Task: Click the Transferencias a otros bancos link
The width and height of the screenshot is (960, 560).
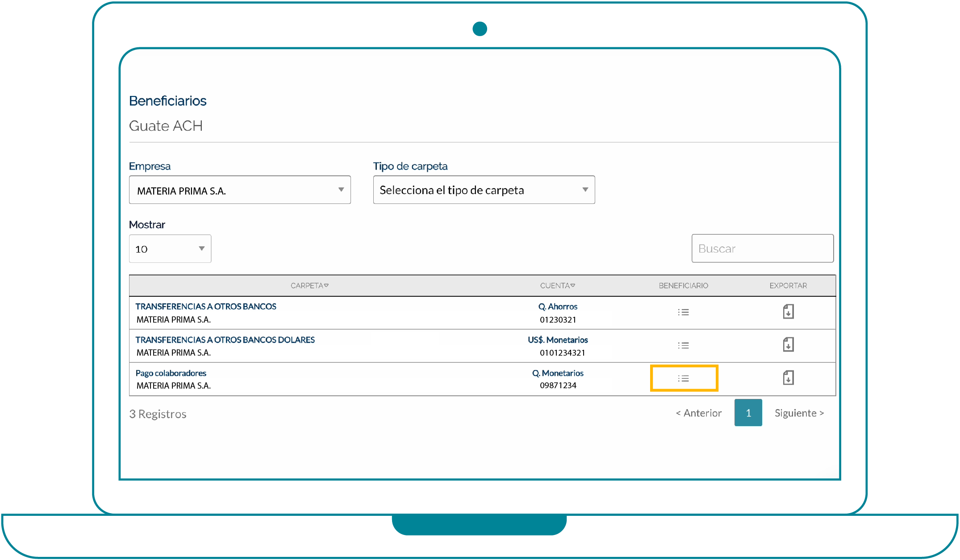Action: click(206, 307)
